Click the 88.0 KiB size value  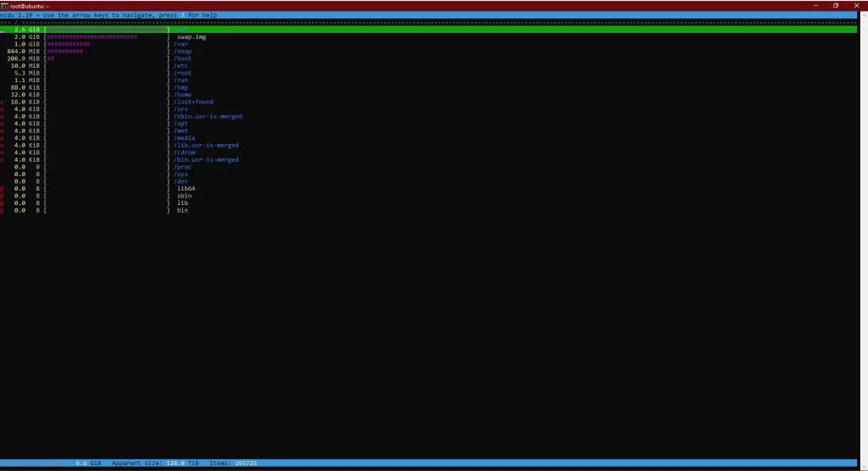25,87
